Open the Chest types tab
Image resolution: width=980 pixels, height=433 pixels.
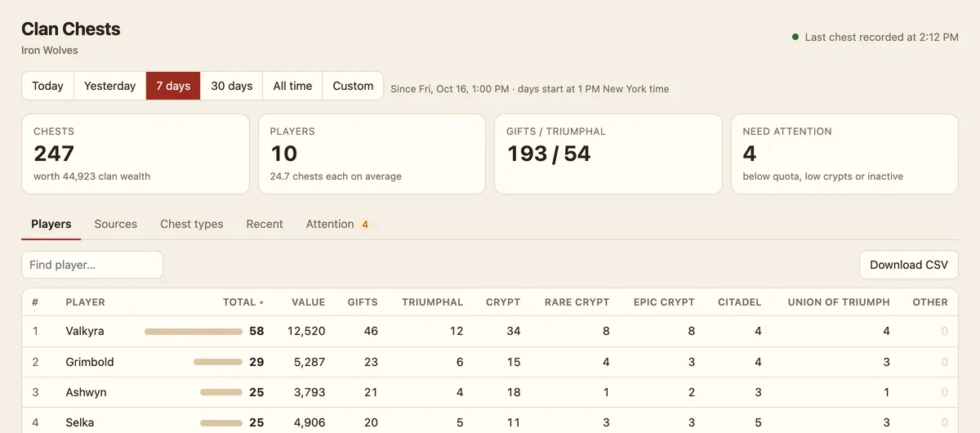coord(192,224)
